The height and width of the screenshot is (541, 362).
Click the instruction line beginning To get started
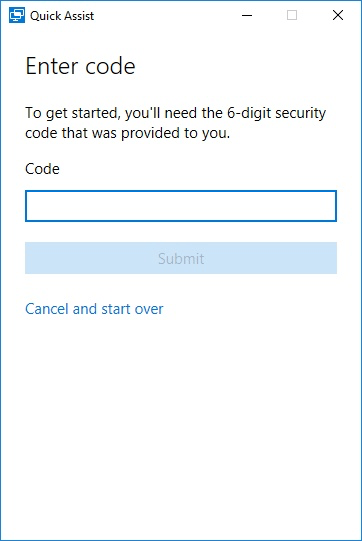[176, 113]
